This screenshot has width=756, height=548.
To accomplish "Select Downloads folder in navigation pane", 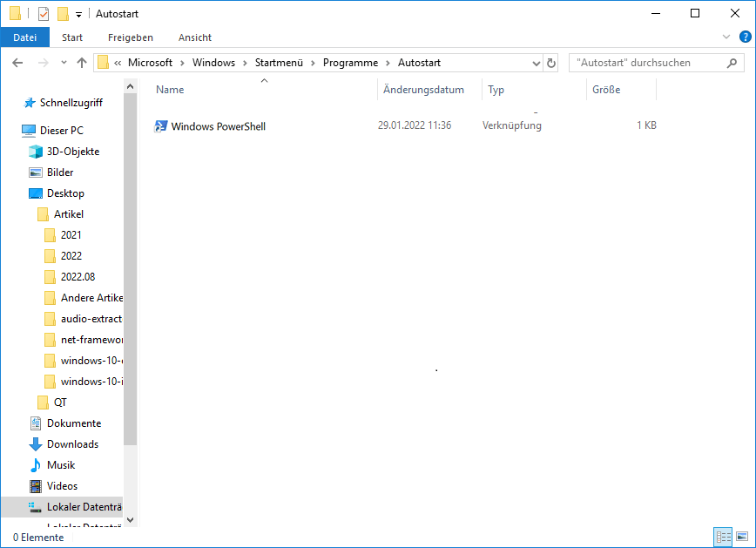I will [x=72, y=444].
